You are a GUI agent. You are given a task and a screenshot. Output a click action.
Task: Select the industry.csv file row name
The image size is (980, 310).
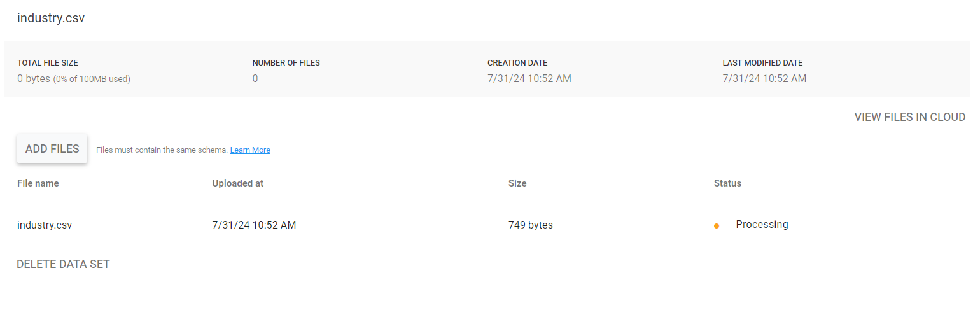45,225
